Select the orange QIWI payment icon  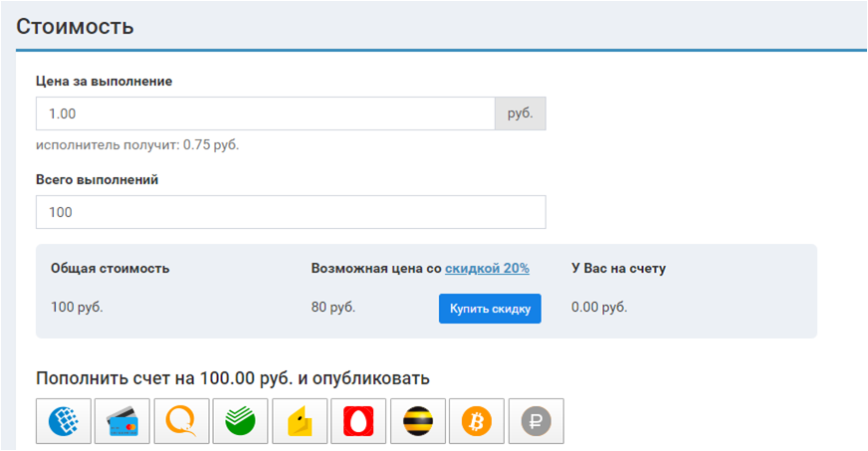pos(181,422)
